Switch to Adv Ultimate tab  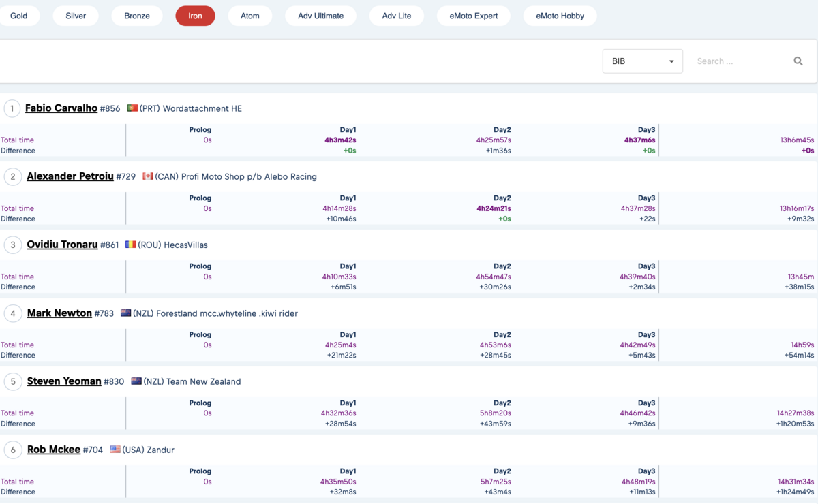pyautogui.click(x=320, y=16)
